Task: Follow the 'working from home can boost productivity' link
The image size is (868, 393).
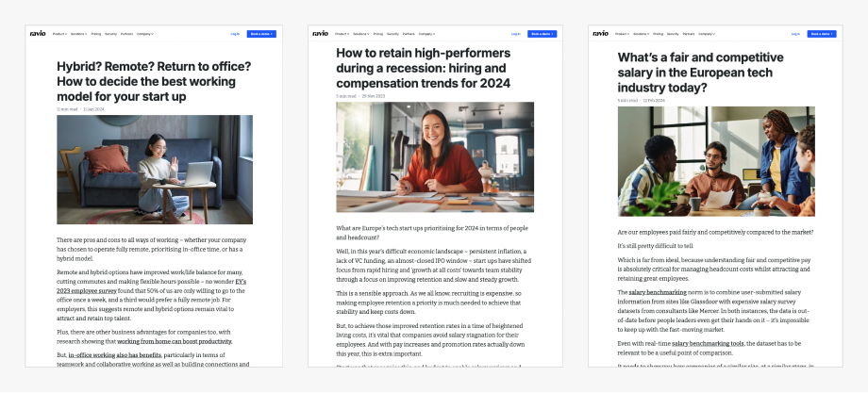Action: tap(175, 341)
